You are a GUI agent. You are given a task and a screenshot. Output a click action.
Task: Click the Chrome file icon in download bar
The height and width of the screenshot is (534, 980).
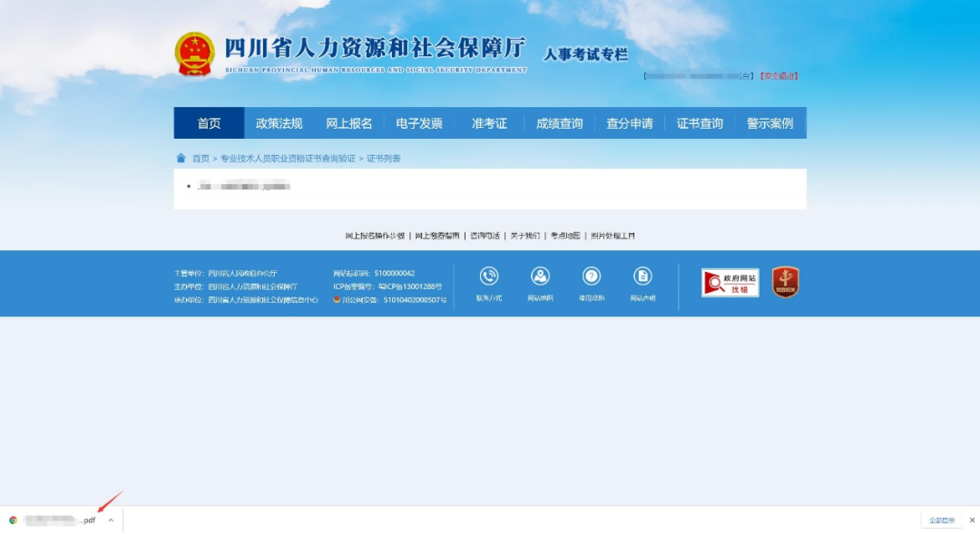13,520
